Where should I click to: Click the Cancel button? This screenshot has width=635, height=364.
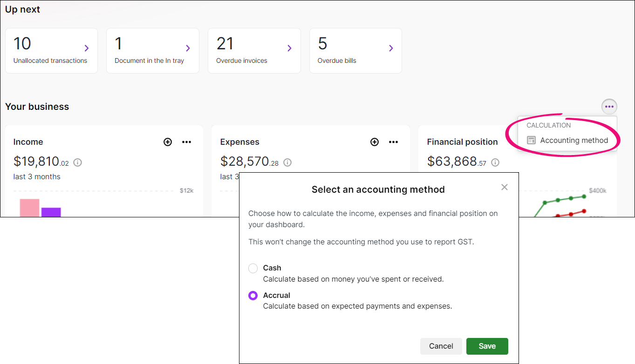441,346
